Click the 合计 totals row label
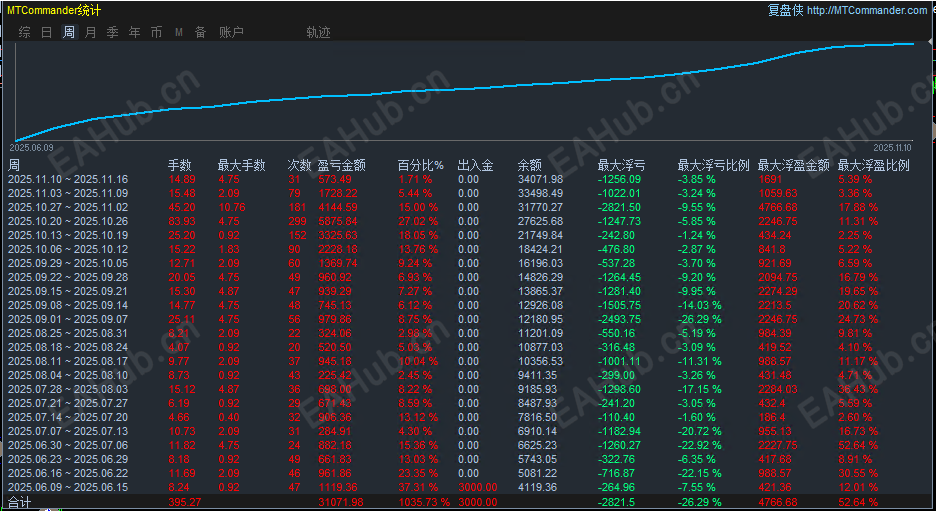This screenshot has height=511, width=936. [19, 502]
